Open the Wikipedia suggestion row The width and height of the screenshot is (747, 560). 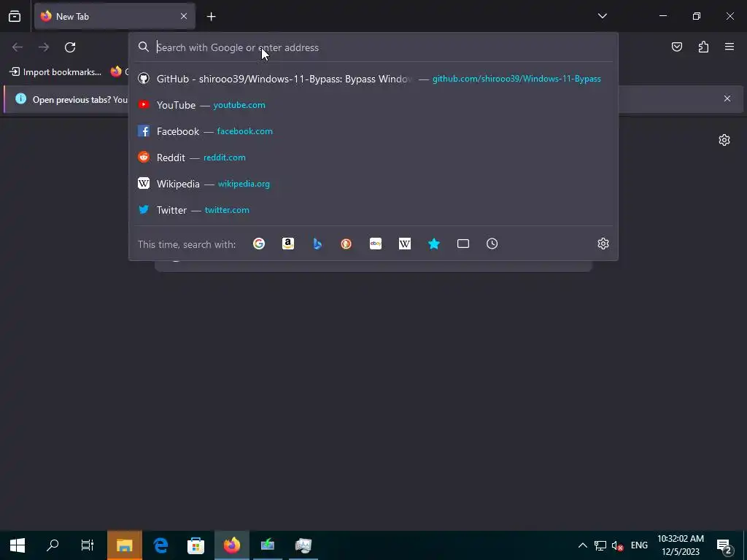tap(373, 183)
